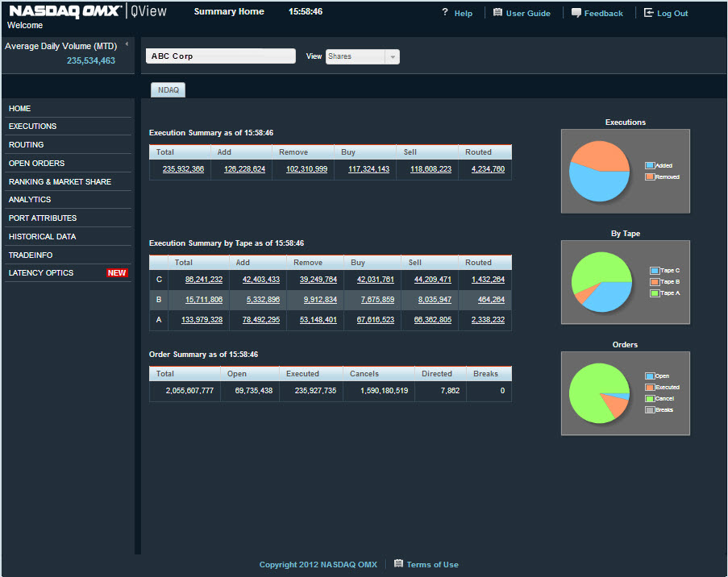Click Tape C Add value 42,403,433
The image size is (728, 577).
(x=261, y=280)
